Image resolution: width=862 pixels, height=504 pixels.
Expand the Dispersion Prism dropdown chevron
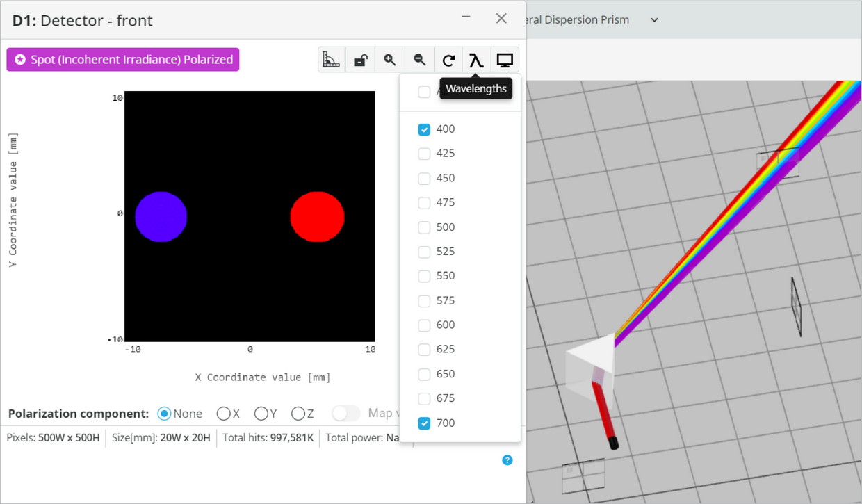654,20
